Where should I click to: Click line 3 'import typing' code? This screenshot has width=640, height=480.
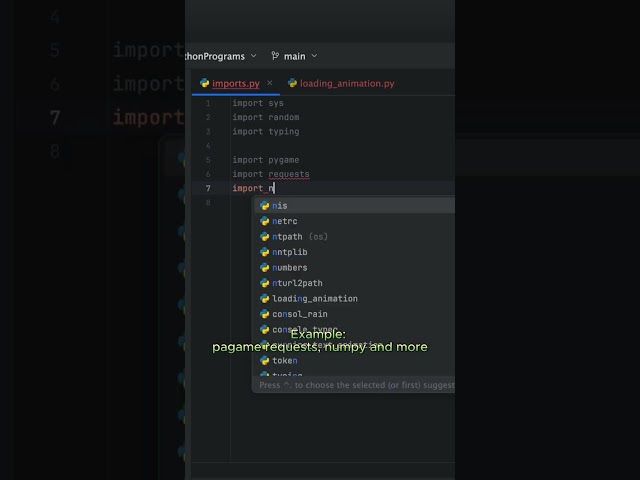point(266,131)
